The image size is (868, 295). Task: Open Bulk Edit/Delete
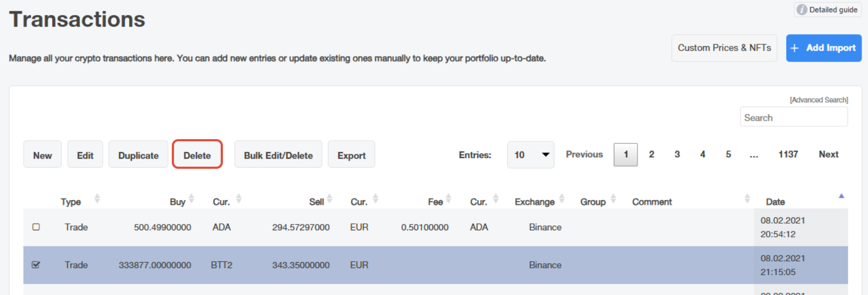click(278, 155)
